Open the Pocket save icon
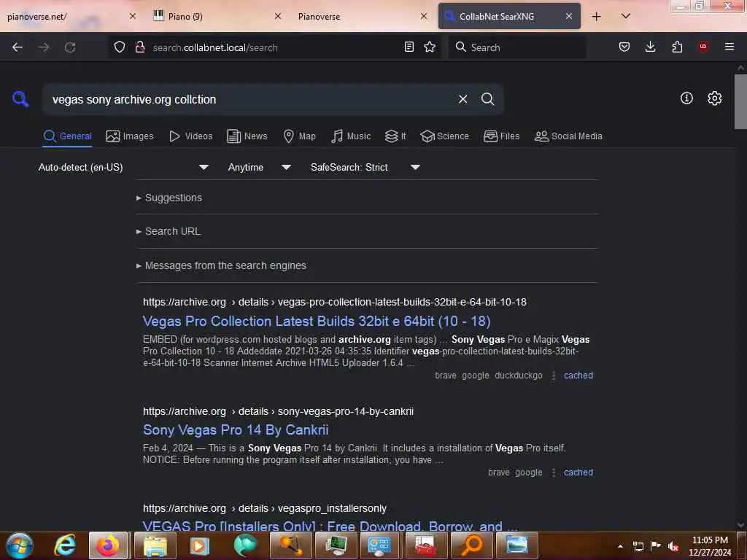747x560 pixels. tap(624, 47)
